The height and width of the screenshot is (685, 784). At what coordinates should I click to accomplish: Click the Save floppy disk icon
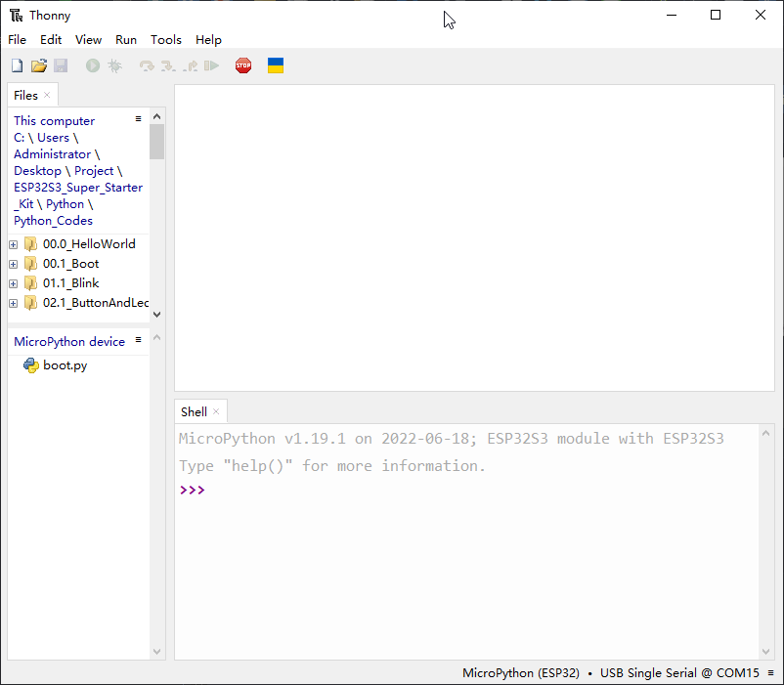[61, 65]
